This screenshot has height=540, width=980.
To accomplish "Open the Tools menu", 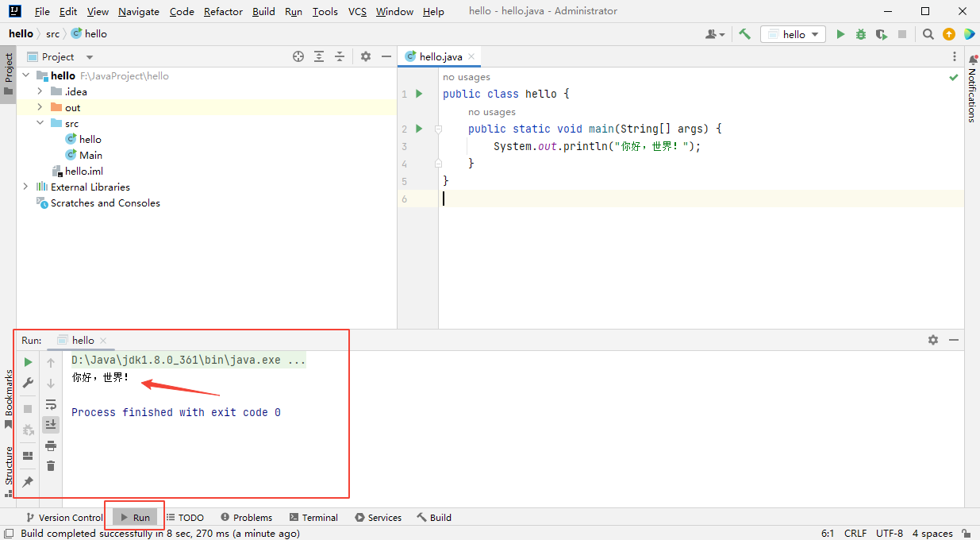I will (325, 11).
